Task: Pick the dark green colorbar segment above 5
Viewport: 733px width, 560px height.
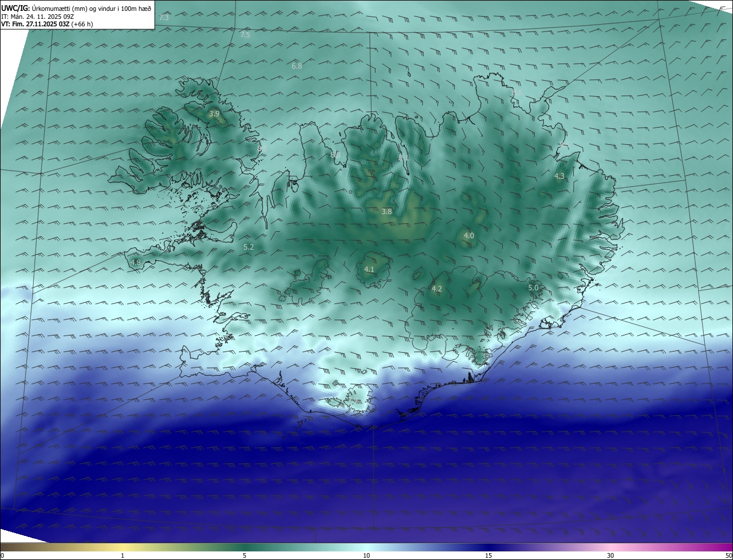Action: tap(245, 547)
